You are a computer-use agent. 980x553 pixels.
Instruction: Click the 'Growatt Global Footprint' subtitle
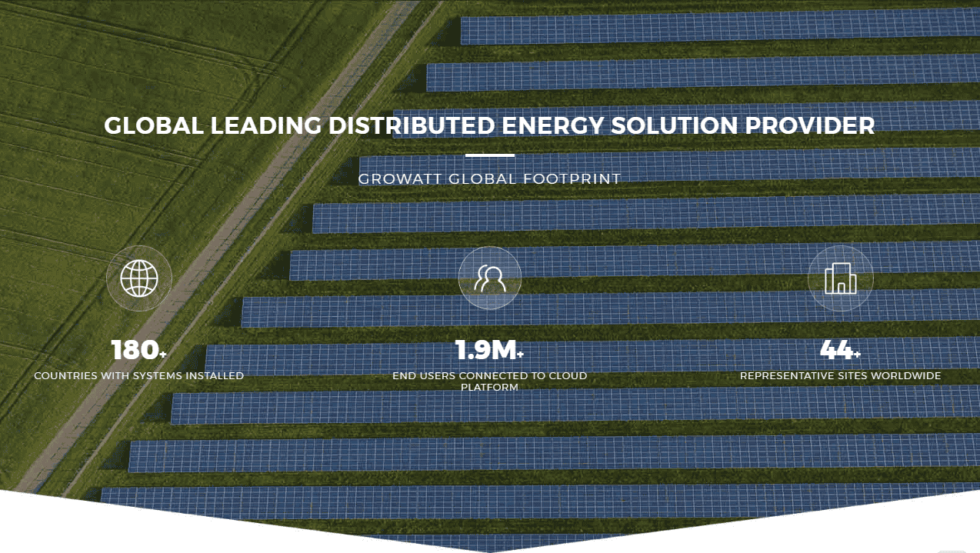489,179
